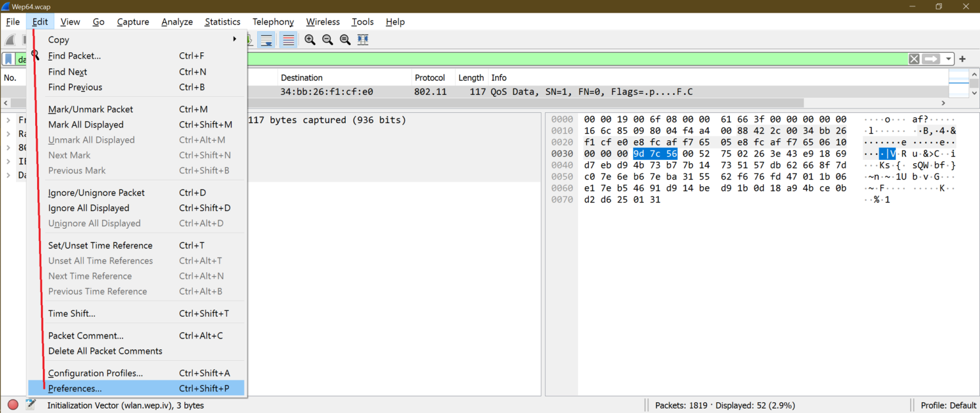Image resolution: width=980 pixels, height=413 pixels.
Task: Click the highlighted 9d hex byte
Action: click(639, 153)
